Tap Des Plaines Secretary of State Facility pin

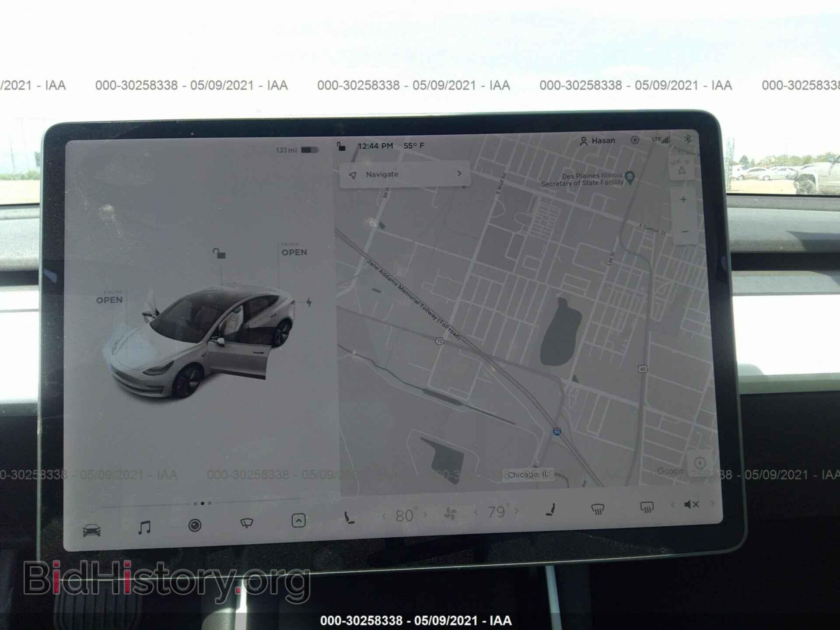(630, 177)
